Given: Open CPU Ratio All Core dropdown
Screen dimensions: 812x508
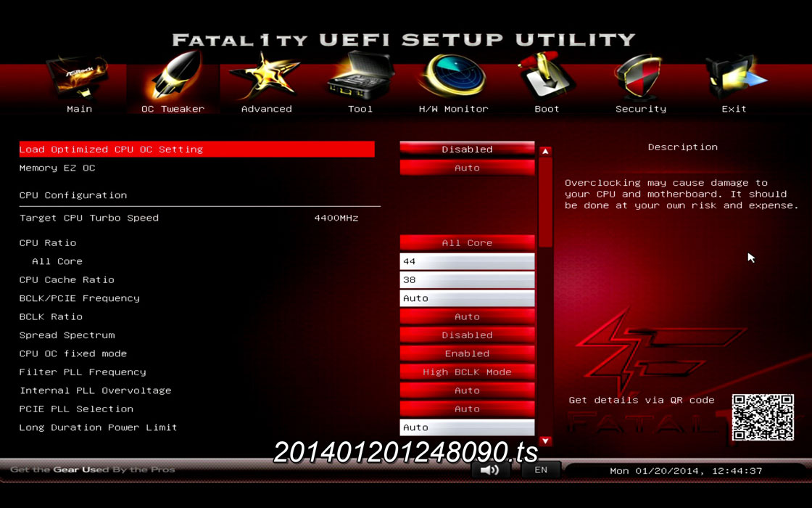Looking at the screenshot, I should [x=467, y=243].
